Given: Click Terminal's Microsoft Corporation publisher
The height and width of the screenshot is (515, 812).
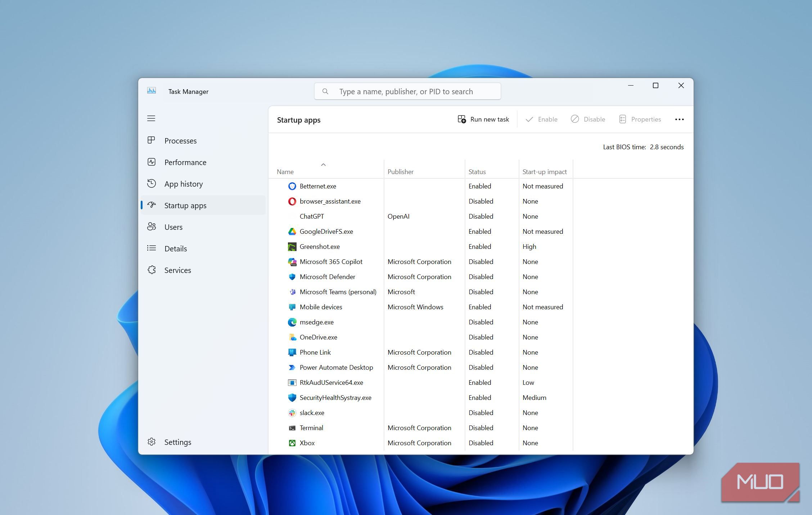Looking at the screenshot, I should coord(419,428).
